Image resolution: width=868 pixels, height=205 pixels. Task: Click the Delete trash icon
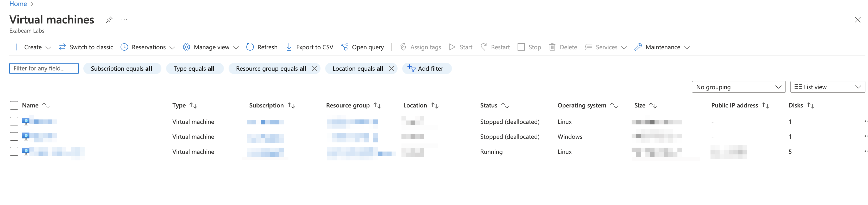552,47
